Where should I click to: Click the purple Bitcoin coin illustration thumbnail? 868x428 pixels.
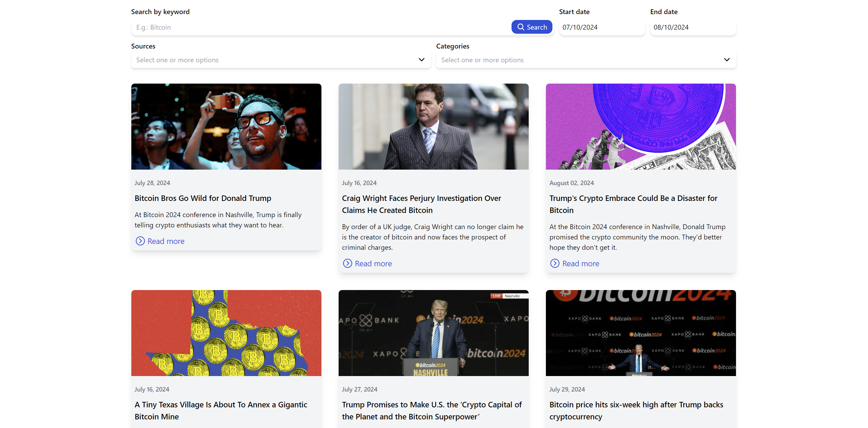click(641, 127)
